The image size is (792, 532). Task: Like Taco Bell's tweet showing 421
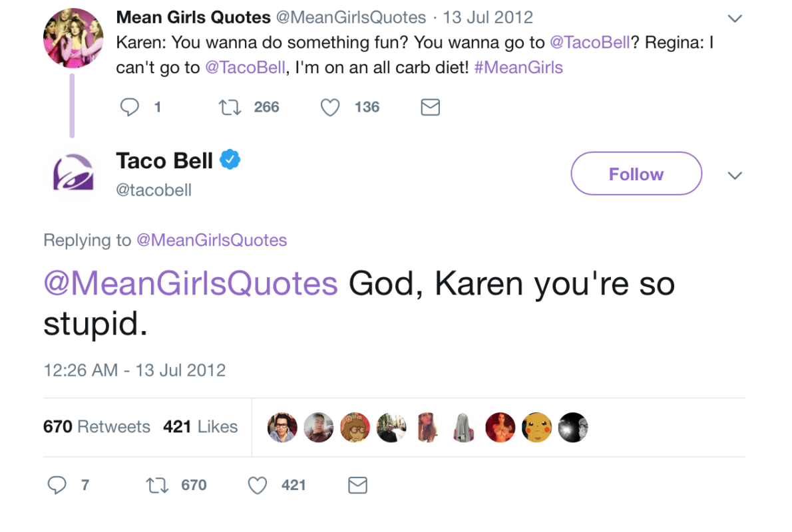(258, 485)
